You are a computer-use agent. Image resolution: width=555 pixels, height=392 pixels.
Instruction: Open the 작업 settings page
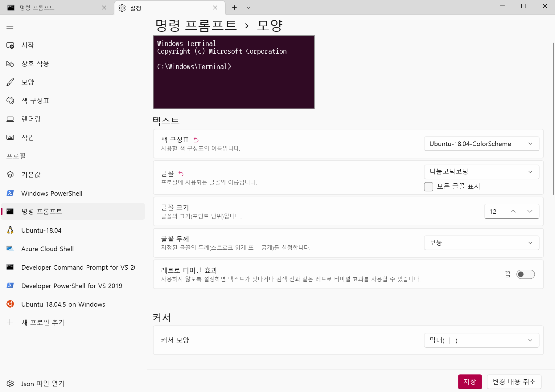click(x=73, y=137)
